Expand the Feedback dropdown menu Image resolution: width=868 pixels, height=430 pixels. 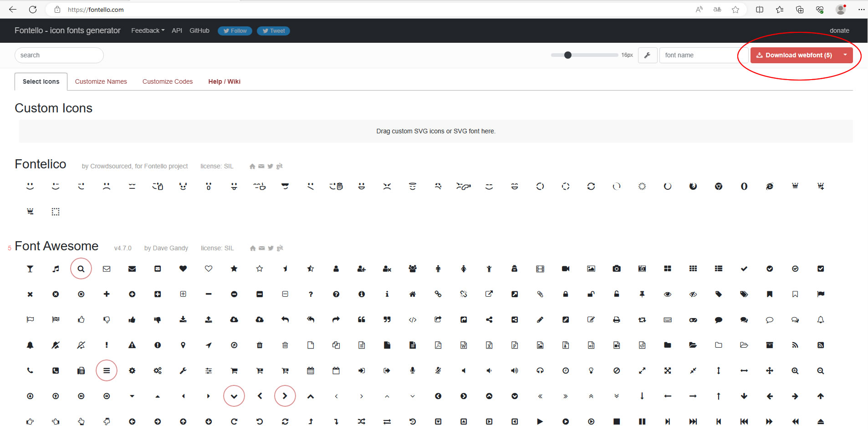pyautogui.click(x=148, y=30)
